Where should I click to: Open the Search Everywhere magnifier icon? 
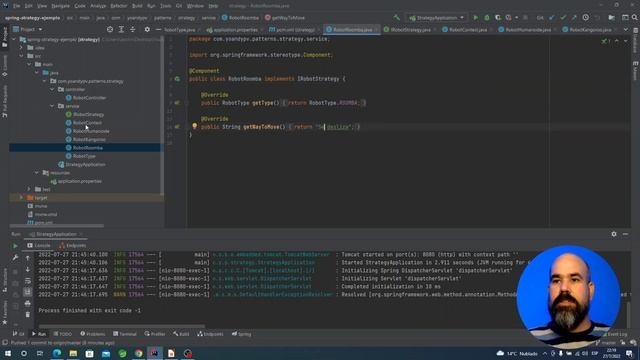tap(635, 18)
